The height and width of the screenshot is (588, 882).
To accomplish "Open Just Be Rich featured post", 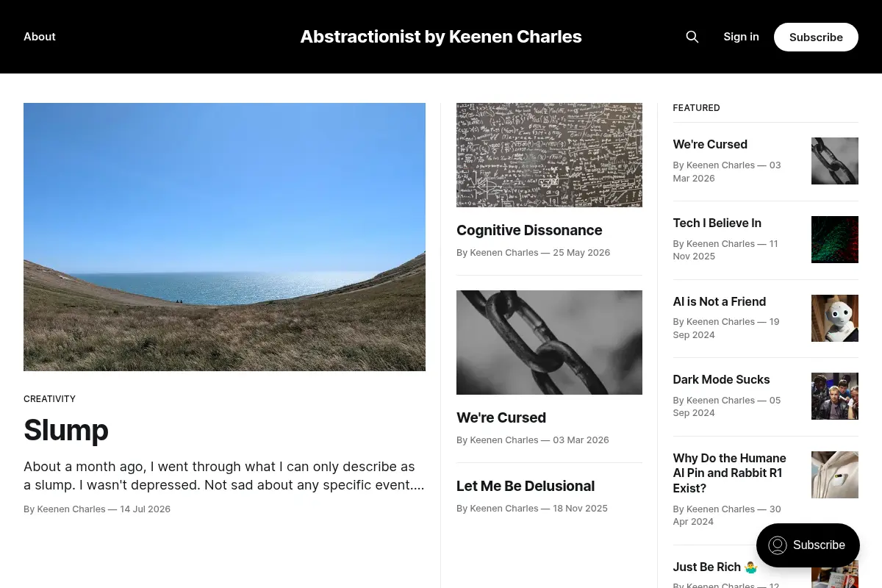I will 714,567.
